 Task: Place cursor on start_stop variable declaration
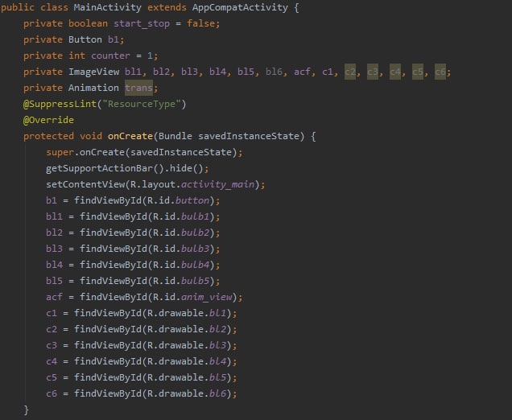click(142, 24)
